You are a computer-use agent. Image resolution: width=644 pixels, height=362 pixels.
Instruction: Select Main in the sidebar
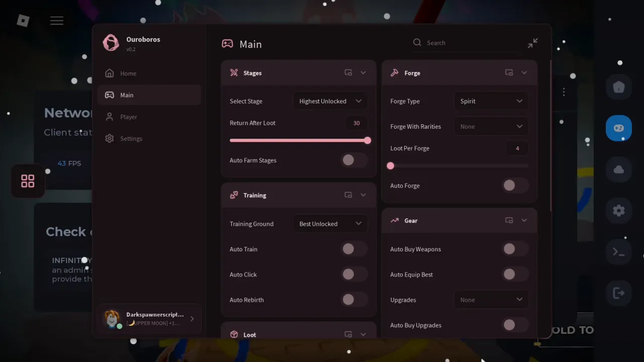tap(149, 95)
